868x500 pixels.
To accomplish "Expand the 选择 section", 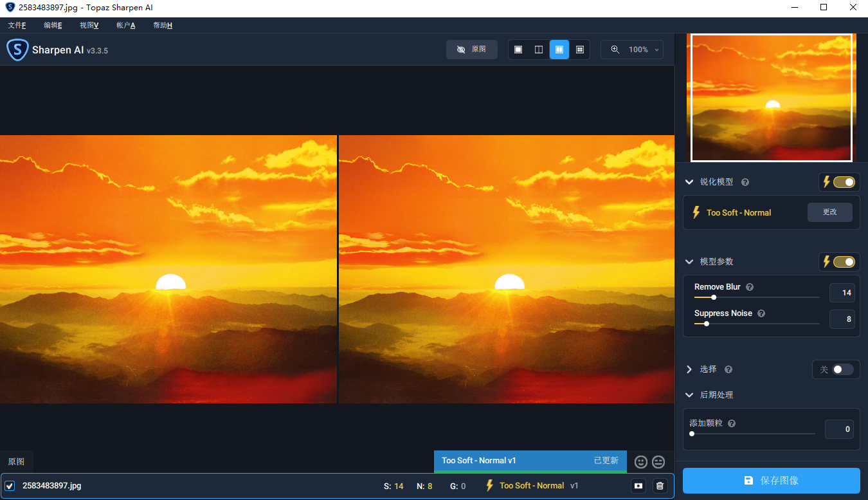I will coord(689,369).
